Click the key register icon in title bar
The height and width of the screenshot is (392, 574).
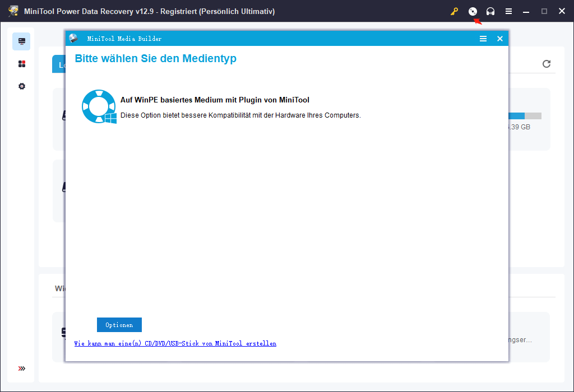[x=454, y=11]
